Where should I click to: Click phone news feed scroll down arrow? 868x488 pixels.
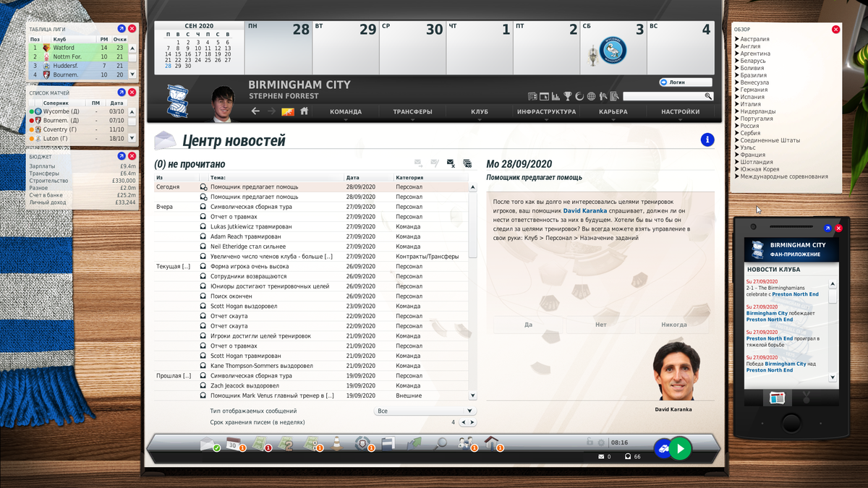pyautogui.click(x=833, y=377)
